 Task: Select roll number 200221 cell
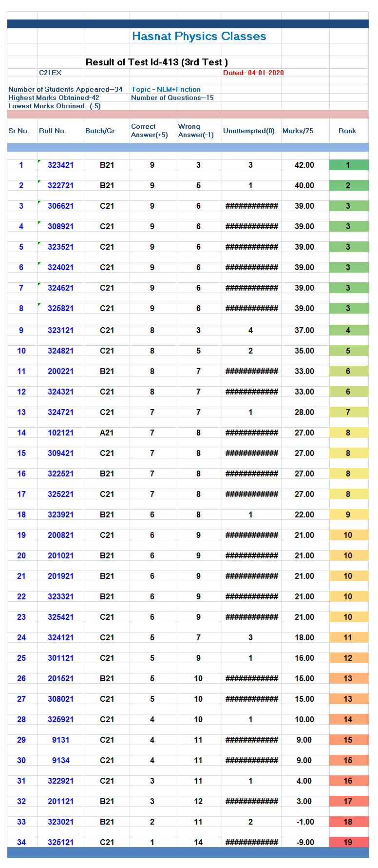(61, 371)
